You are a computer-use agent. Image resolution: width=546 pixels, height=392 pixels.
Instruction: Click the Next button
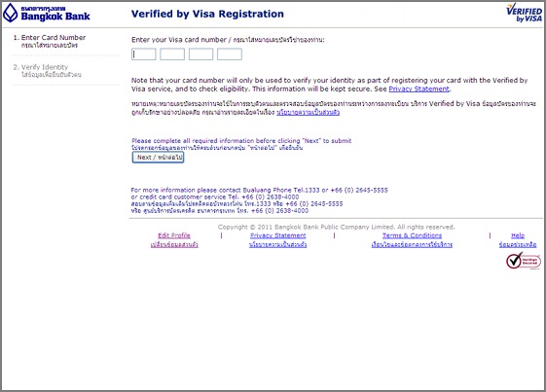click(x=158, y=158)
